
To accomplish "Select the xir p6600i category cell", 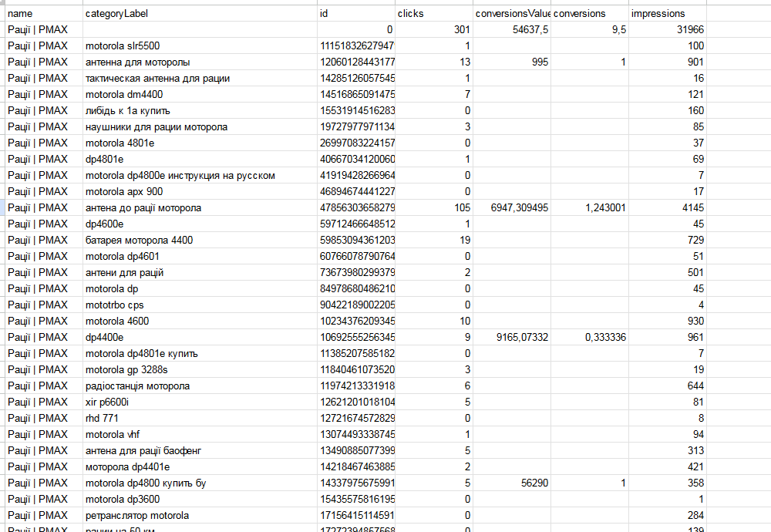I will 199,402.
